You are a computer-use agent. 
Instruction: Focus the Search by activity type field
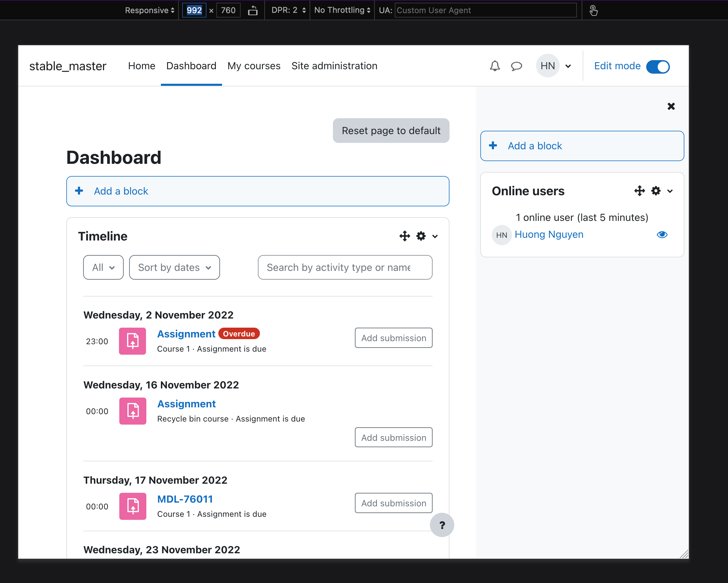[x=345, y=267]
